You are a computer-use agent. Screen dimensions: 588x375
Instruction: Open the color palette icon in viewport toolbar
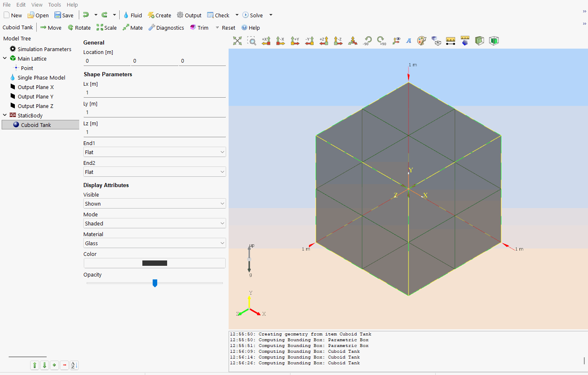[x=421, y=41]
